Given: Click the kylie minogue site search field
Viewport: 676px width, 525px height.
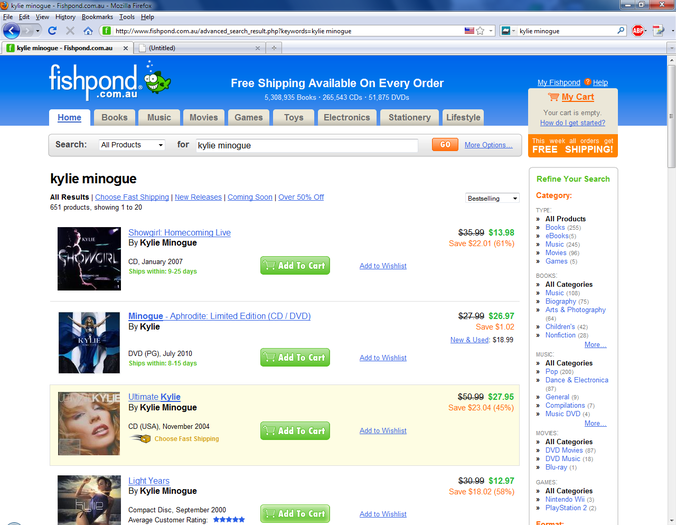Looking at the screenshot, I should [x=307, y=145].
